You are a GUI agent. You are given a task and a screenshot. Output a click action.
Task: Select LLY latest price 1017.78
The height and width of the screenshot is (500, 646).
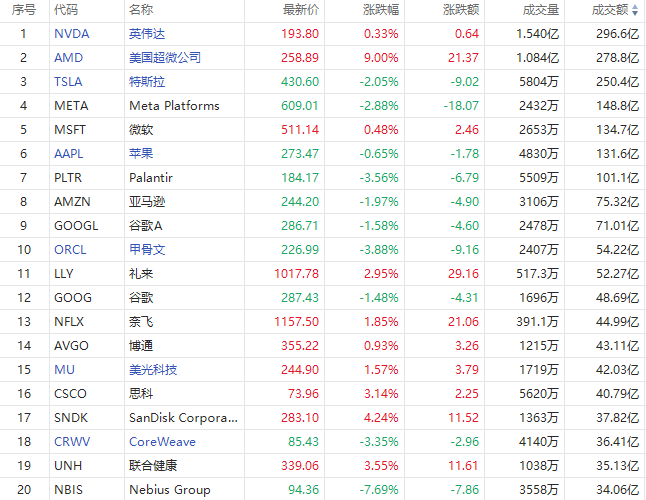(297, 273)
